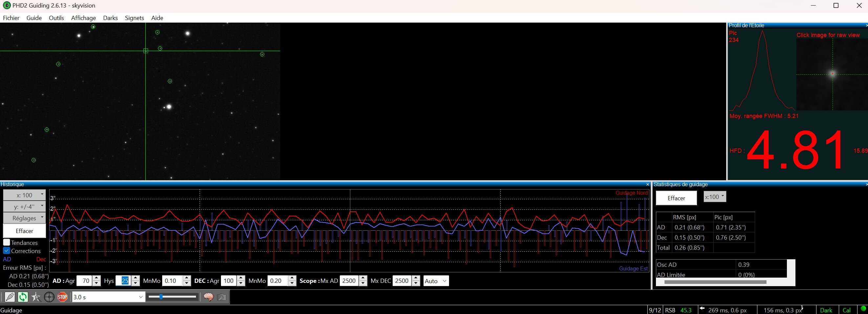Click the red STOP icon

[62, 297]
